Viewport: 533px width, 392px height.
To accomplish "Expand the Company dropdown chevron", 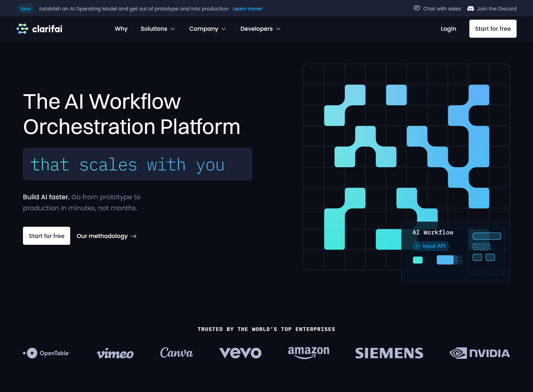I will point(224,29).
